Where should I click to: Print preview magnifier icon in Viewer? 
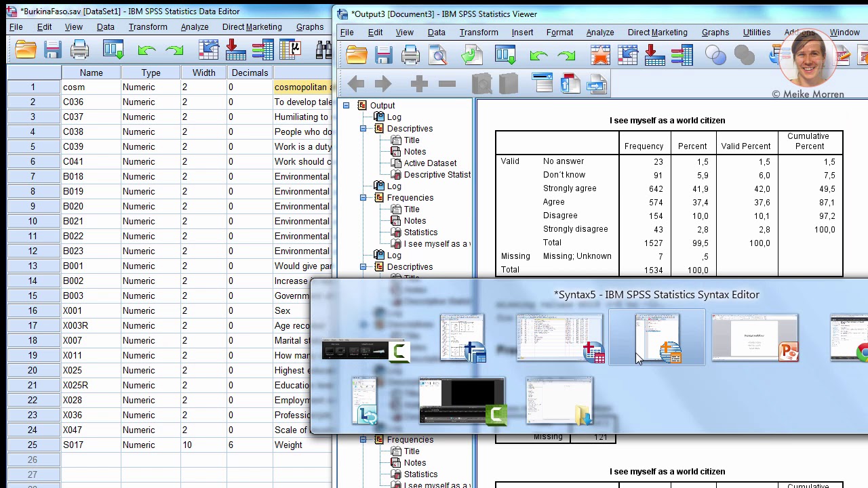click(438, 56)
